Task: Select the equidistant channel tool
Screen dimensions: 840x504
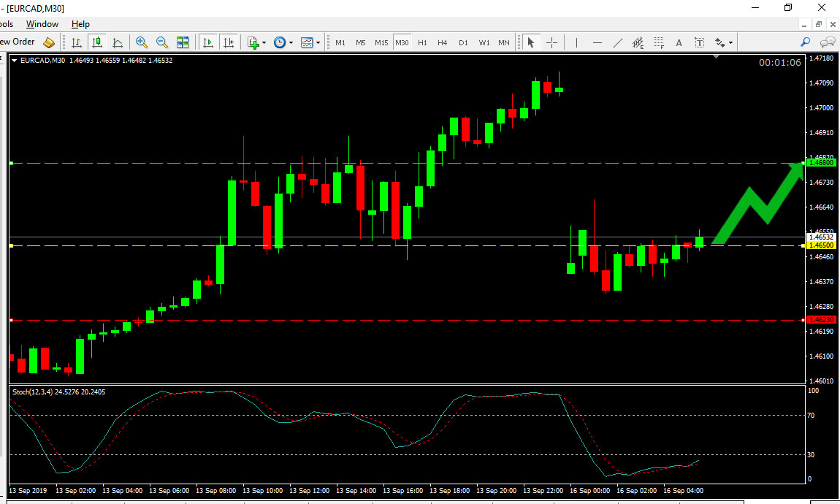Action: click(638, 42)
